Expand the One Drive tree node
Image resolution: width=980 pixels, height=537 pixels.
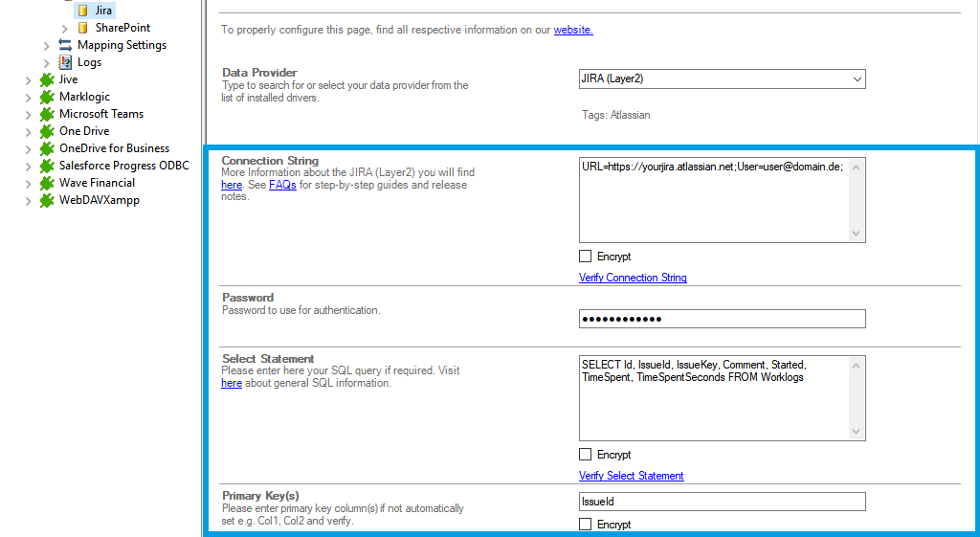pyautogui.click(x=28, y=131)
